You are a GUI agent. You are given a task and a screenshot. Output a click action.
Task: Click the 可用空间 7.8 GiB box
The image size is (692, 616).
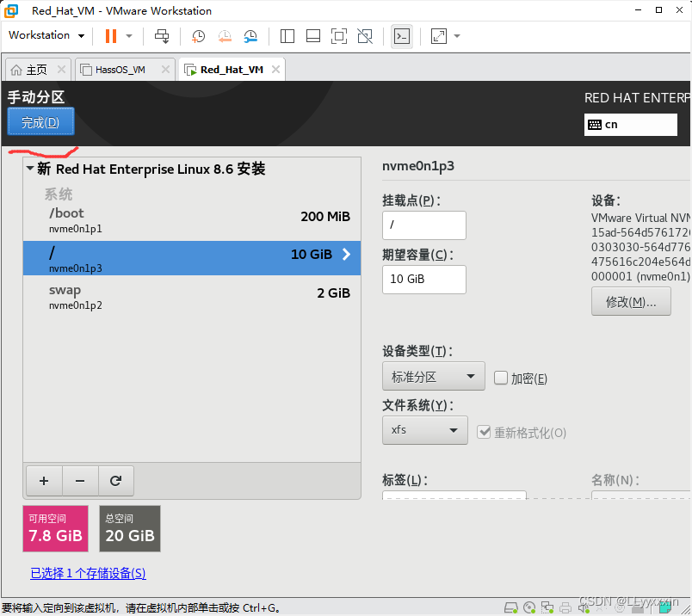(x=56, y=528)
